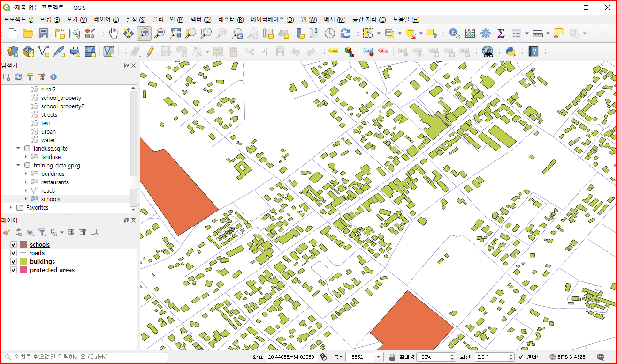Refresh the Browser panel
This screenshot has width=617, height=364.
18,76
